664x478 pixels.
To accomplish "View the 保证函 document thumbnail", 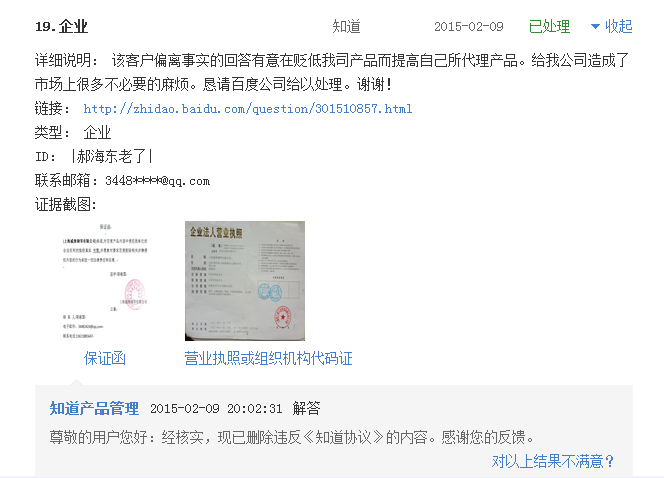I will pos(105,281).
